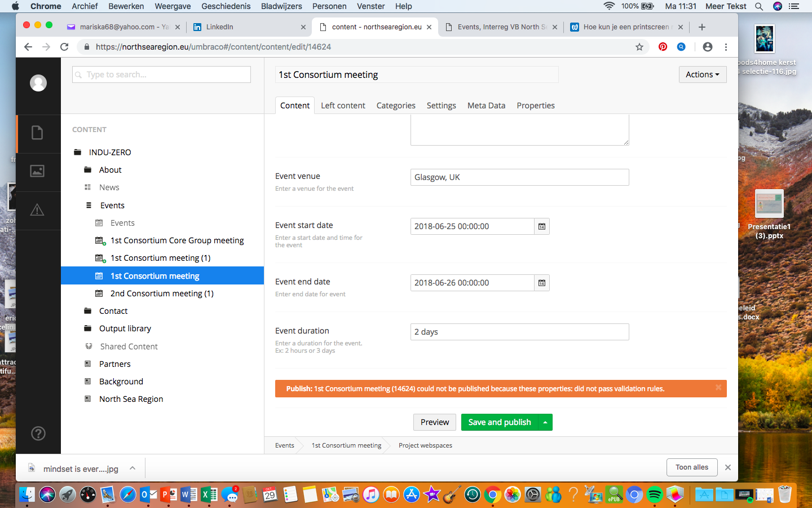The image size is (812, 508).
Task: Select 2nd Consortium meeting (1) in tree
Action: 162,294
